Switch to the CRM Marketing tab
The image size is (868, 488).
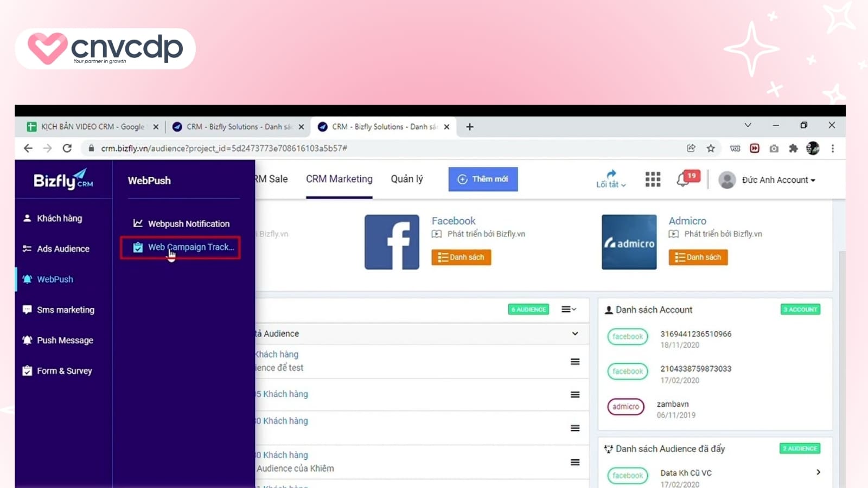click(339, 179)
